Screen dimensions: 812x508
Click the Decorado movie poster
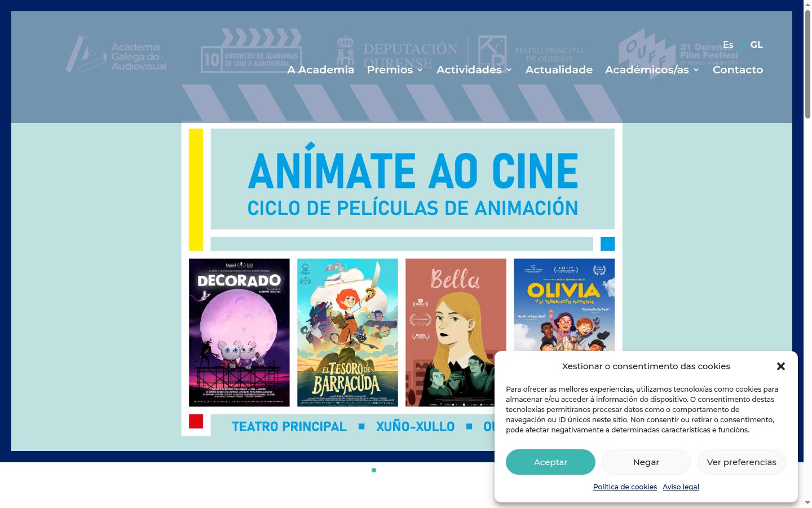click(239, 332)
